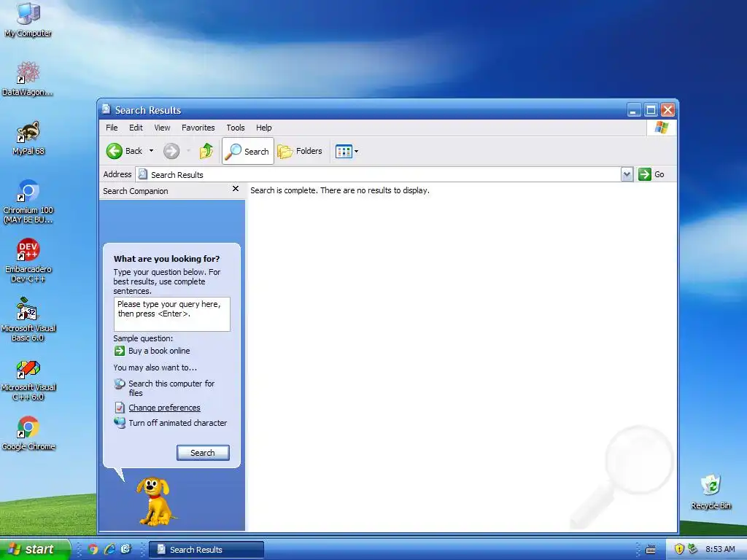
Task: Show the Folders pane
Action: 300,151
